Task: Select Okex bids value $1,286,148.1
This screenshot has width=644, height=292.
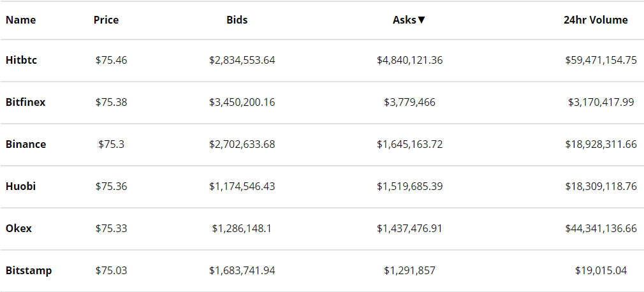Action: (x=242, y=228)
